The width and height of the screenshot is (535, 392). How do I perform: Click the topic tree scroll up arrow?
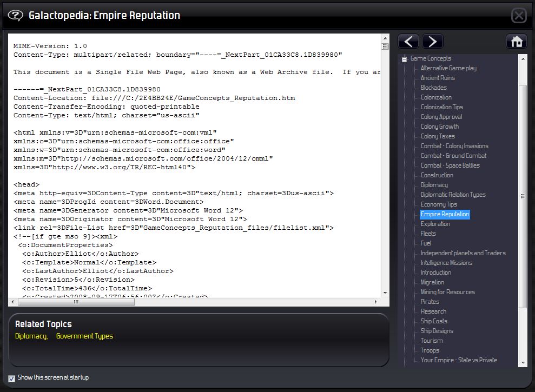(523, 59)
